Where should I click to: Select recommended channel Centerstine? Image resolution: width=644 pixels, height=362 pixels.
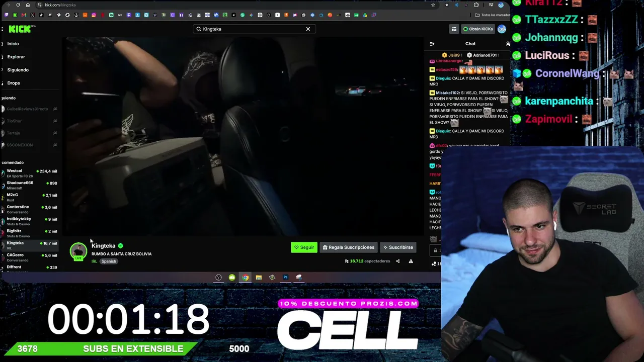coord(29,209)
